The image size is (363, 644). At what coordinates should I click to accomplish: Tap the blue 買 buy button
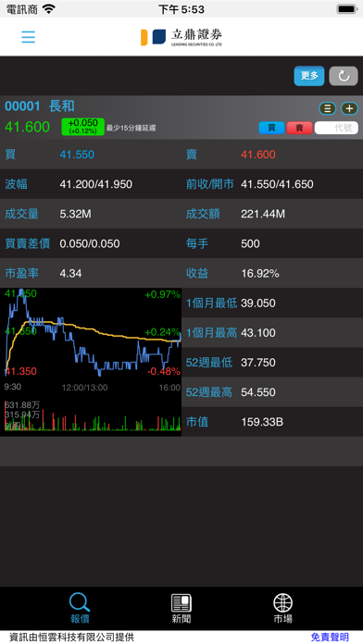coord(271,128)
